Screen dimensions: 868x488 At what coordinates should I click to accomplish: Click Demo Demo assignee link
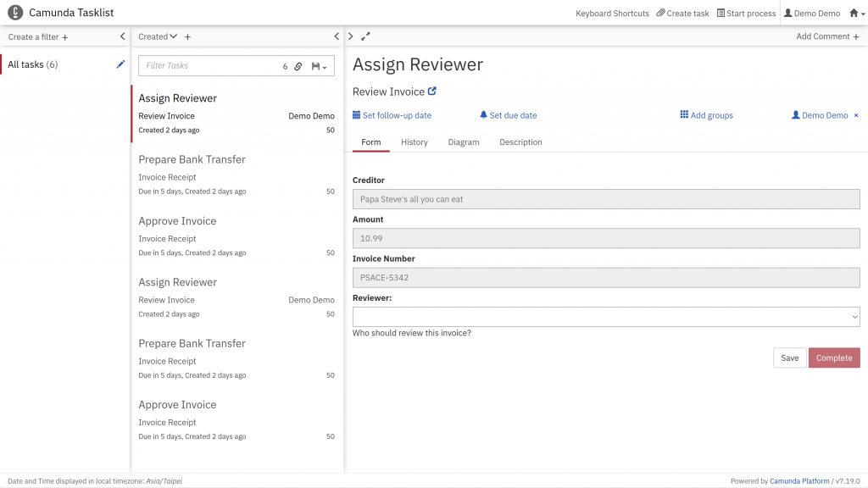(x=820, y=115)
